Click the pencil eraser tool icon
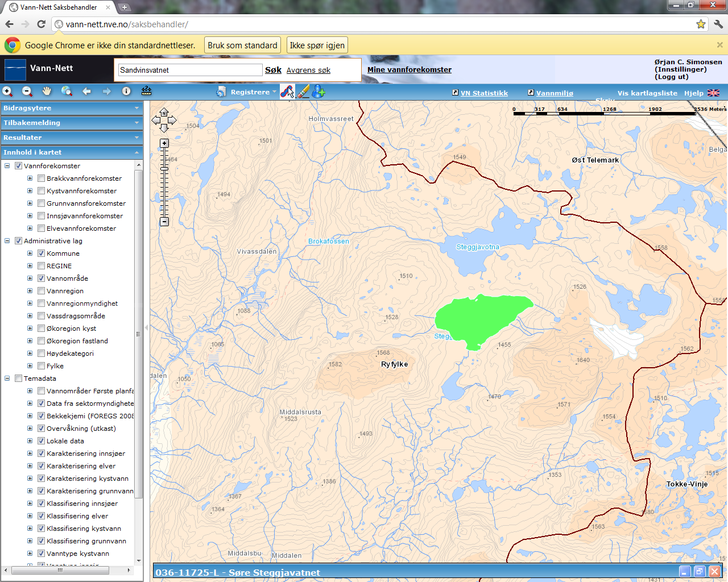728x582 pixels. tap(303, 92)
